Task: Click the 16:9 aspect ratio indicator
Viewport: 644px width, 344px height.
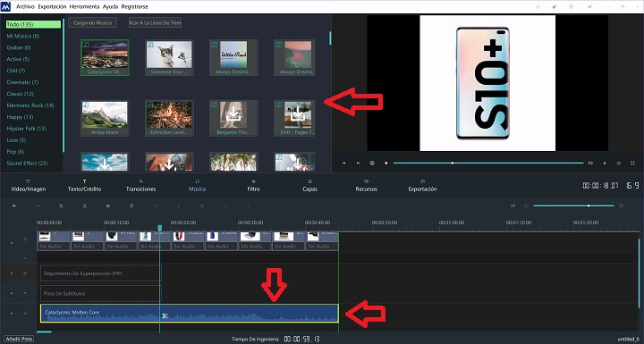Action: pos(632,186)
